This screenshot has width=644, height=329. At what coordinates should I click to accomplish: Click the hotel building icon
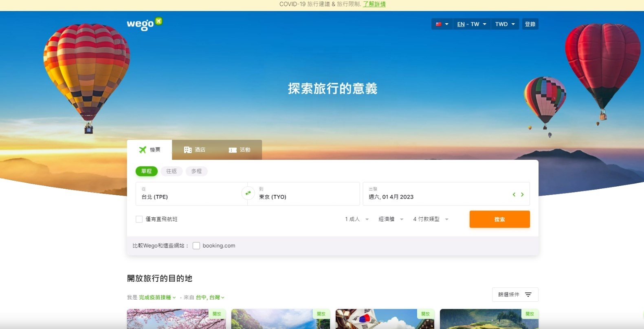[188, 150]
